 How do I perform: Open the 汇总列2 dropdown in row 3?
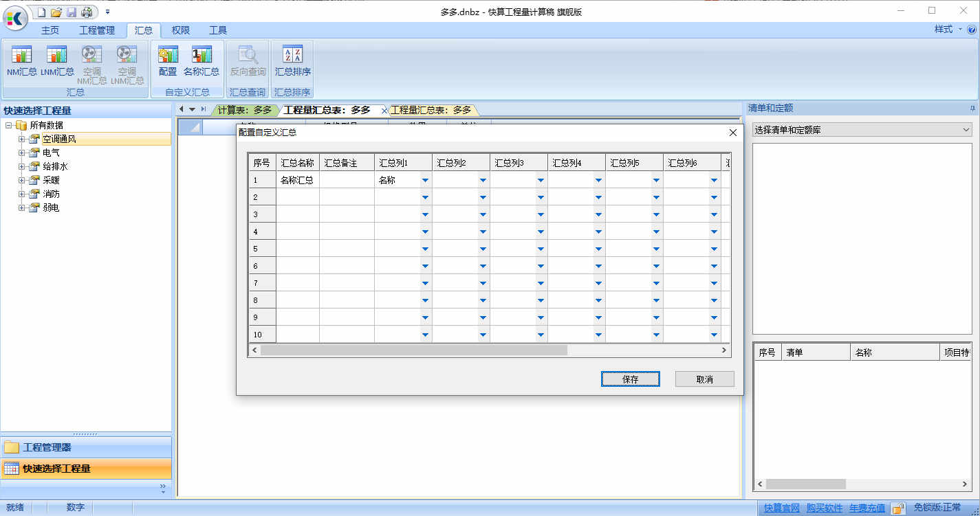click(483, 214)
